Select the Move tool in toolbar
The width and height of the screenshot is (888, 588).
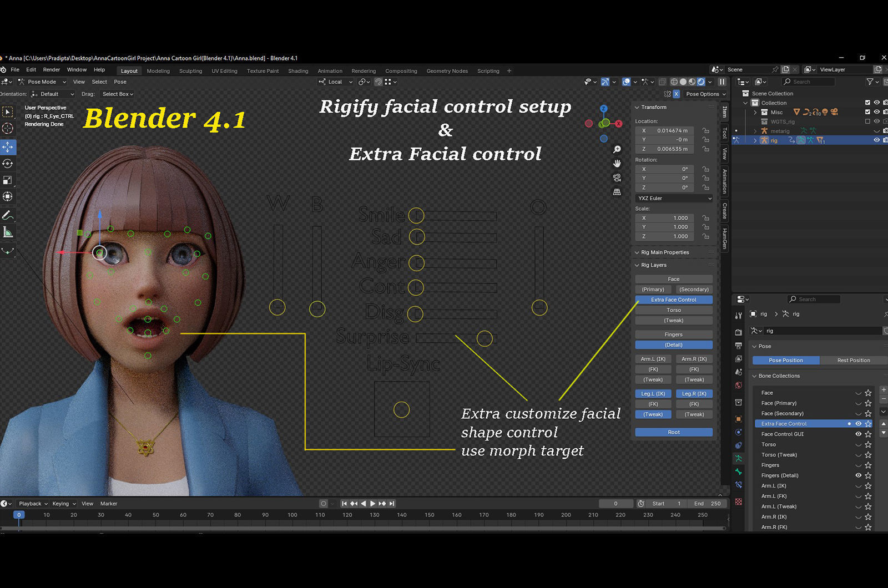click(x=8, y=147)
